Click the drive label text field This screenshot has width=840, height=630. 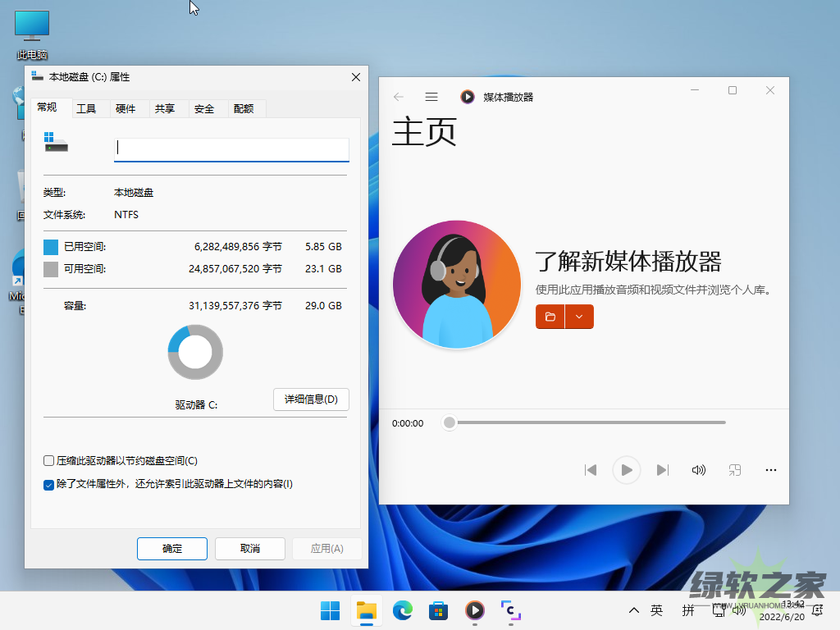232,148
